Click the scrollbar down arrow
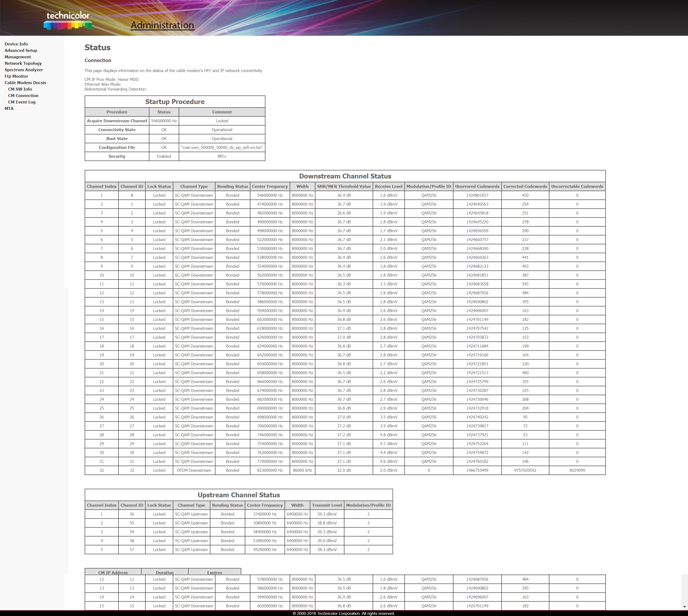688x616 pixels. tap(684, 607)
